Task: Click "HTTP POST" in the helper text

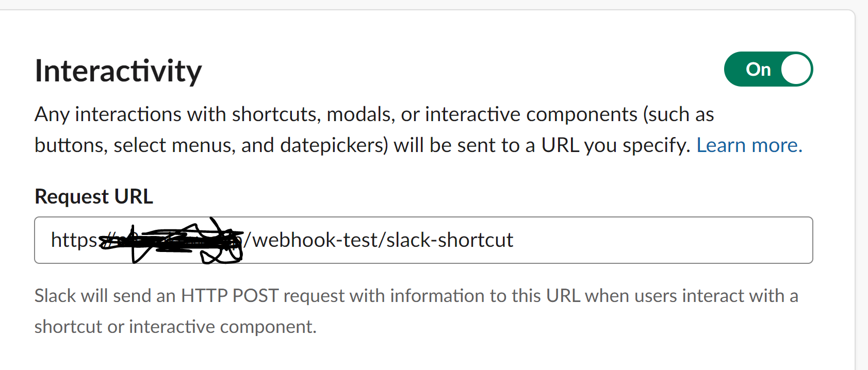Action: pos(230,296)
